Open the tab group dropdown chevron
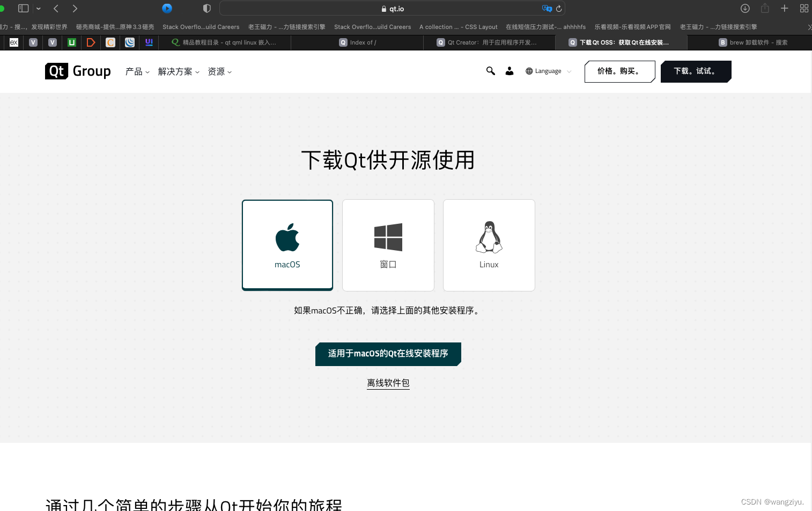The width and height of the screenshot is (812, 511). pyautogui.click(x=39, y=9)
